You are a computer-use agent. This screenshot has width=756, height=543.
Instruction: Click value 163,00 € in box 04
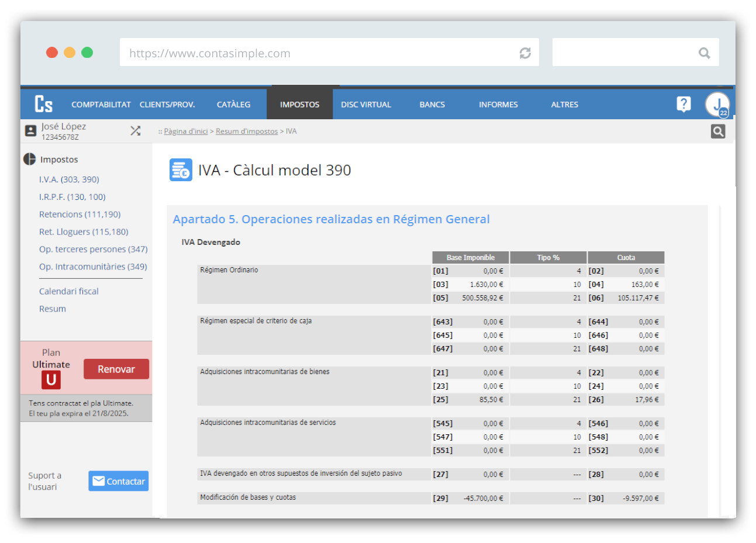645,285
